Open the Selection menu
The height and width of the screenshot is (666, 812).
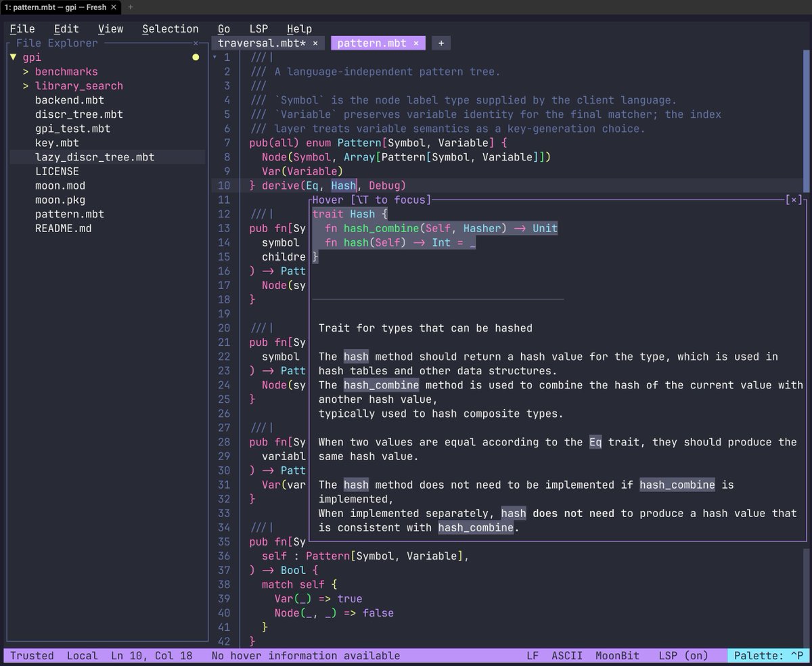[x=171, y=28]
